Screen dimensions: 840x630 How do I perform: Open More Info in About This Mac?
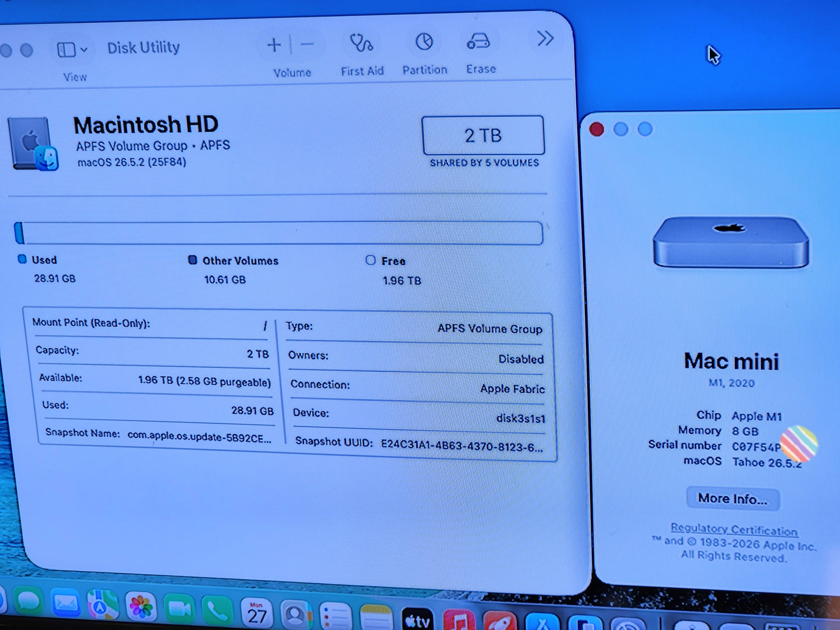tap(732, 499)
